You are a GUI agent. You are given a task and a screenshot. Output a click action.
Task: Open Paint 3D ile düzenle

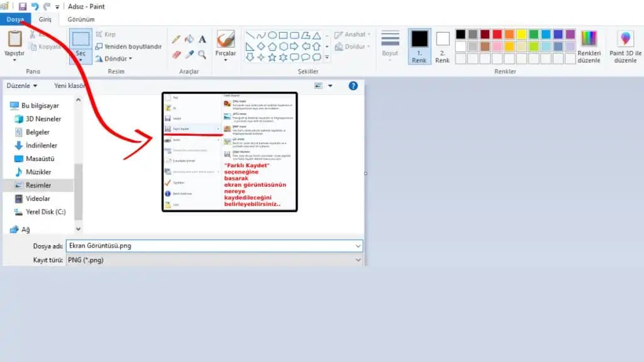pyautogui.click(x=626, y=47)
